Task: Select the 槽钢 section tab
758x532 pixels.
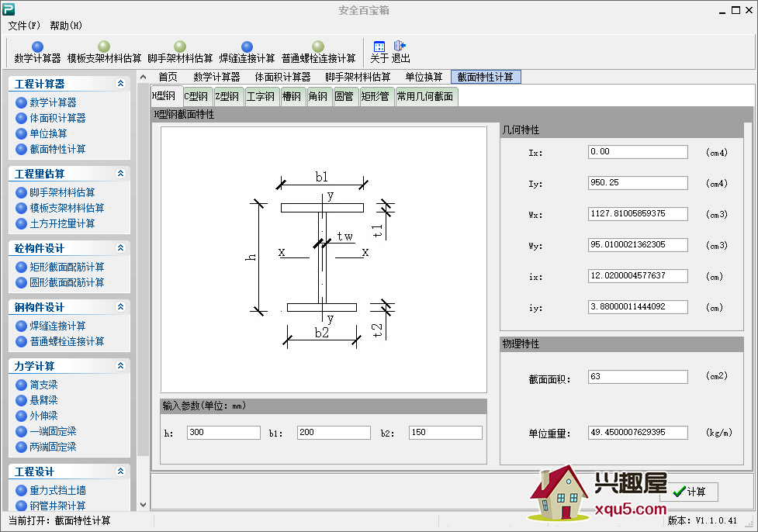Action: tap(292, 97)
